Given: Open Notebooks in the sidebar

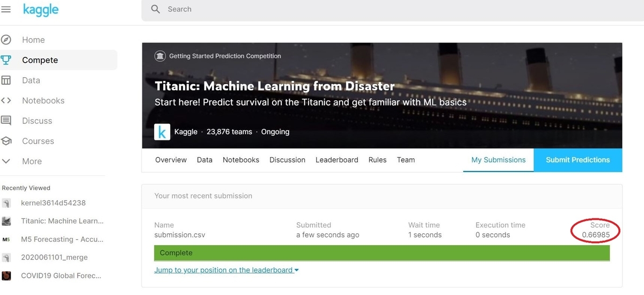Looking at the screenshot, I should click(43, 100).
